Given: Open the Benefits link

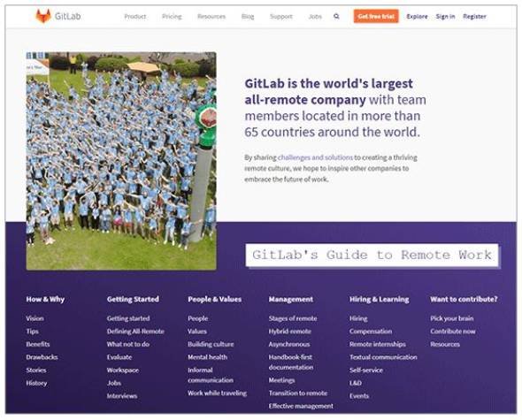Looking at the screenshot, I should coord(38,345).
